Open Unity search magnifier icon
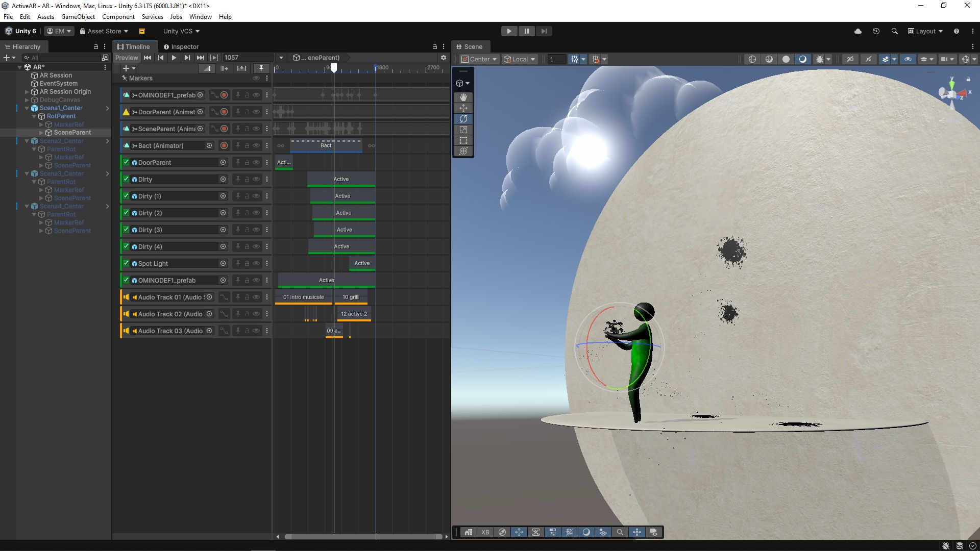Image resolution: width=980 pixels, height=551 pixels. [x=894, y=31]
